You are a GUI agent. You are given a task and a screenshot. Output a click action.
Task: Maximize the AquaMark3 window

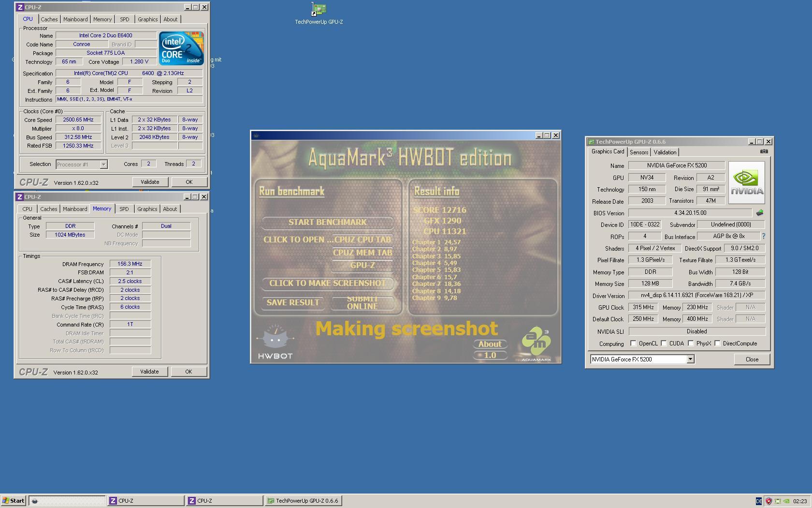coord(547,135)
